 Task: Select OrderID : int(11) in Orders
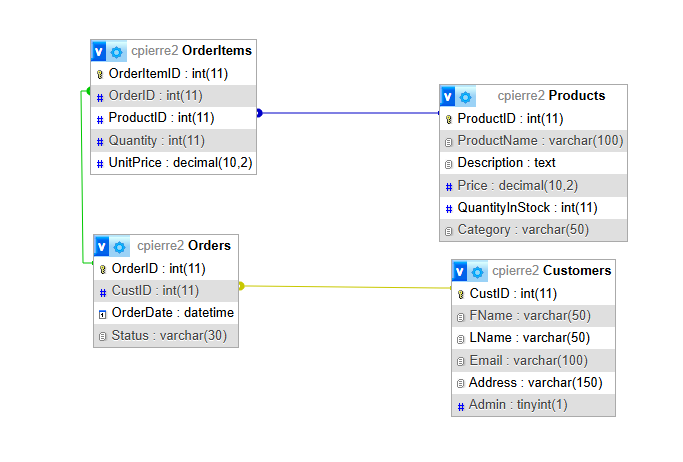point(166,269)
